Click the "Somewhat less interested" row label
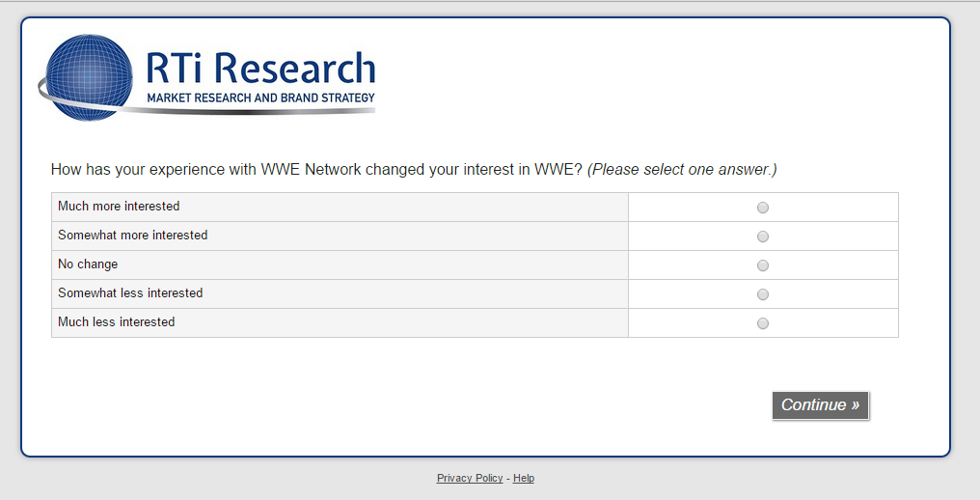 [130, 293]
